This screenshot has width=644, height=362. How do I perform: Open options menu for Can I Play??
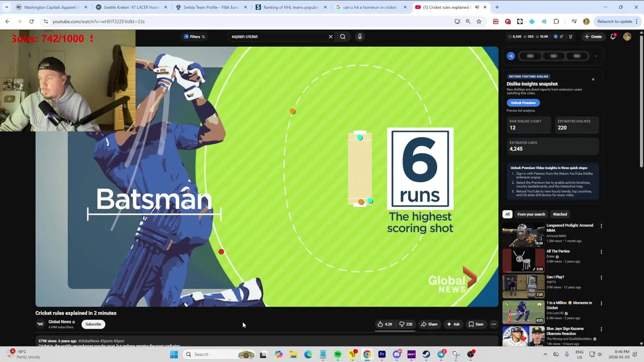(601, 278)
